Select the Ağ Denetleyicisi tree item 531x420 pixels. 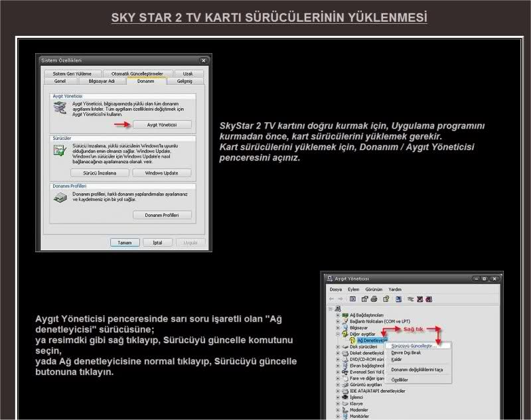point(370,339)
